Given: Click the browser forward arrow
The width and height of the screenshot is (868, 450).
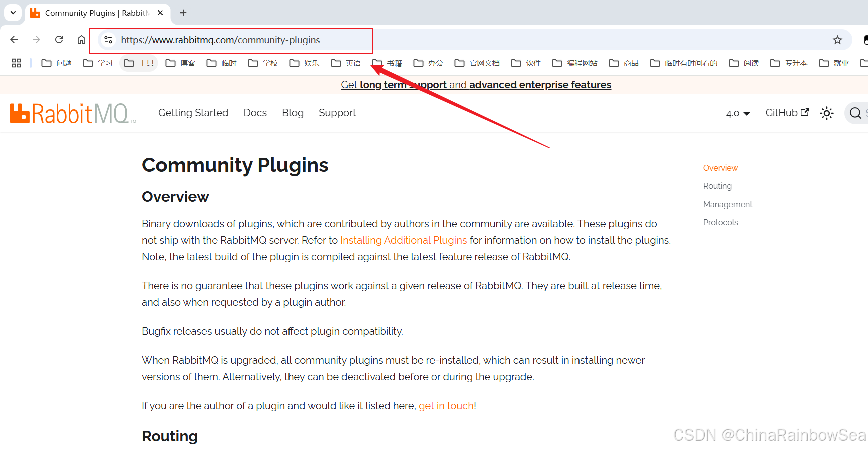Looking at the screenshot, I should 36,40.
